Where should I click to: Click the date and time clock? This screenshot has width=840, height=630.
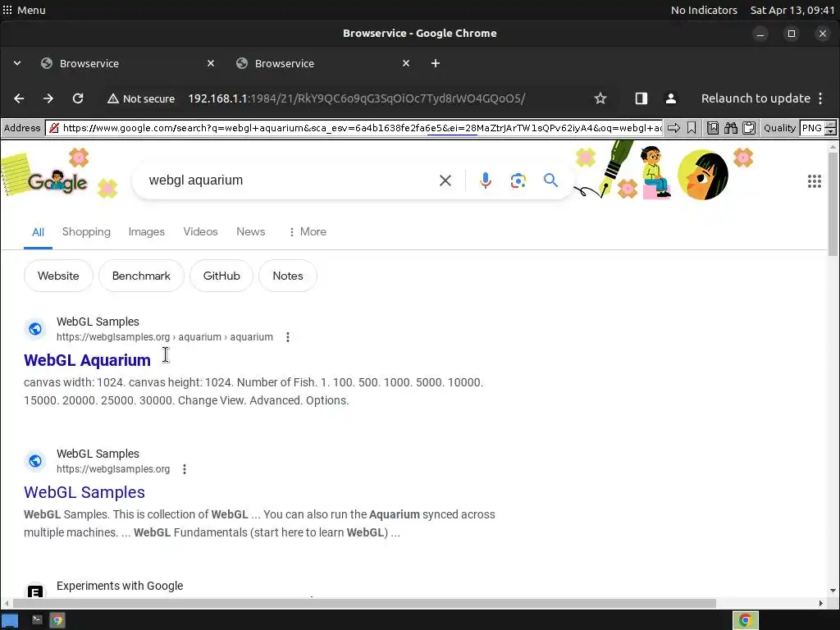point(792,10)
